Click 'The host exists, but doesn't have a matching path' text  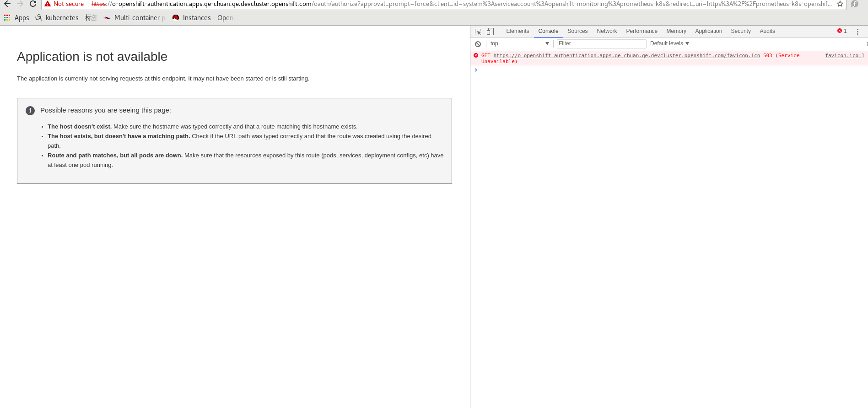coord(119,136)
